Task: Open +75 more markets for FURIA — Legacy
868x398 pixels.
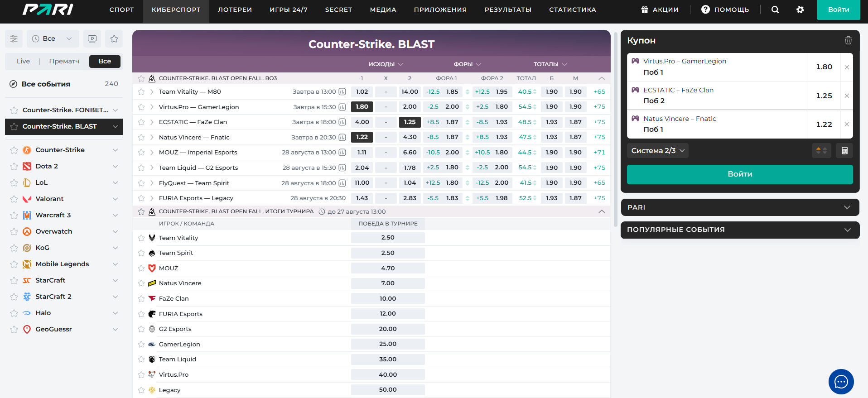Action: 599,198
